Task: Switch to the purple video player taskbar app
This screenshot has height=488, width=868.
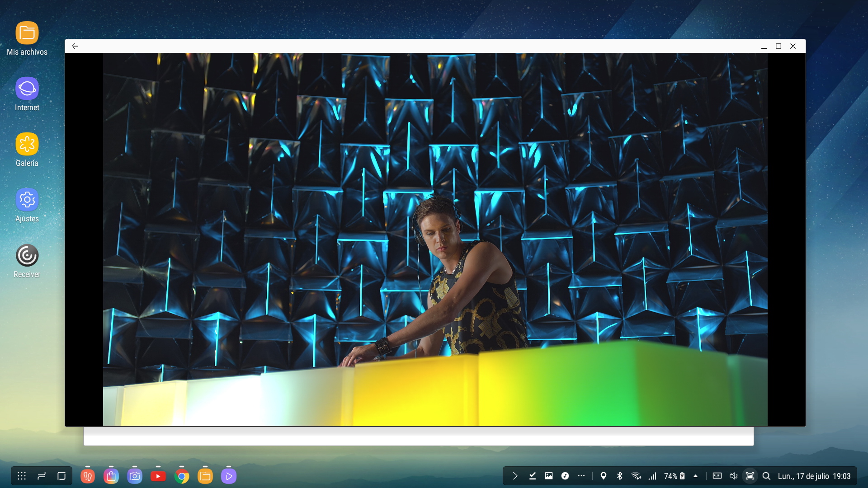Action: (x=229, y=476)
